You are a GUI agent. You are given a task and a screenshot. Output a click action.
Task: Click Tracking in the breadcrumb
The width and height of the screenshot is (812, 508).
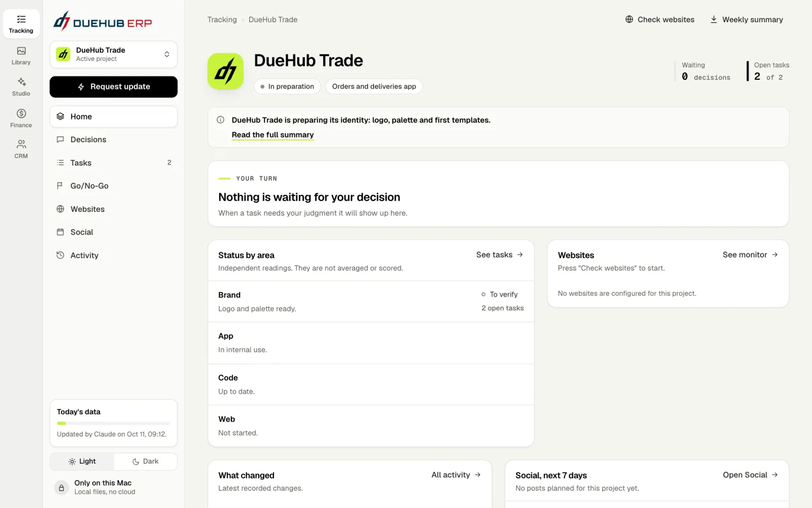point(222,19)
